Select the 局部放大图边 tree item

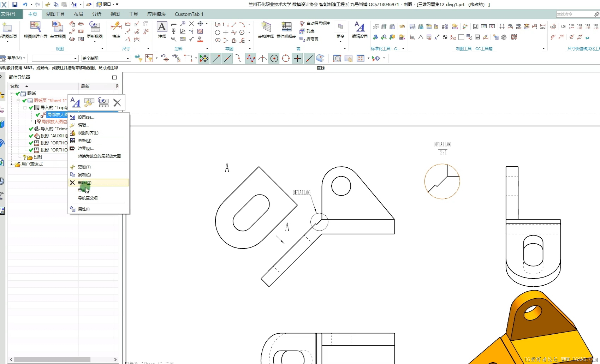54,122
